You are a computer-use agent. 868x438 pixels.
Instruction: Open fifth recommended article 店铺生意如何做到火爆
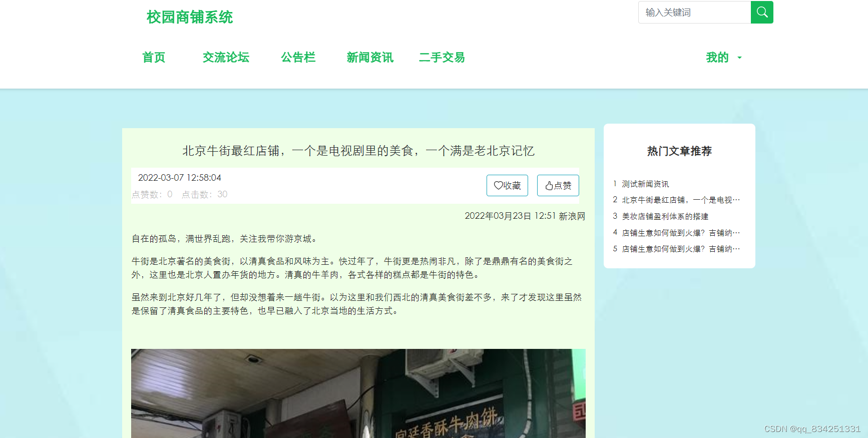pyautogui.click(x=681, y=249)
